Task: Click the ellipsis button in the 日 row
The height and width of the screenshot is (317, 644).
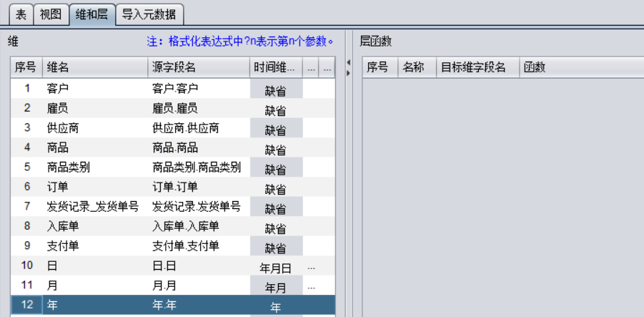Action: click(x=311, y=267)
